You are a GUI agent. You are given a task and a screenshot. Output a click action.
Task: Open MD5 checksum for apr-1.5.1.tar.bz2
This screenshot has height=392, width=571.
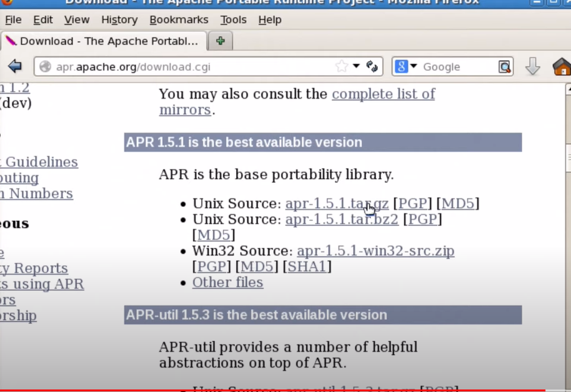click(x=214, y=235)
